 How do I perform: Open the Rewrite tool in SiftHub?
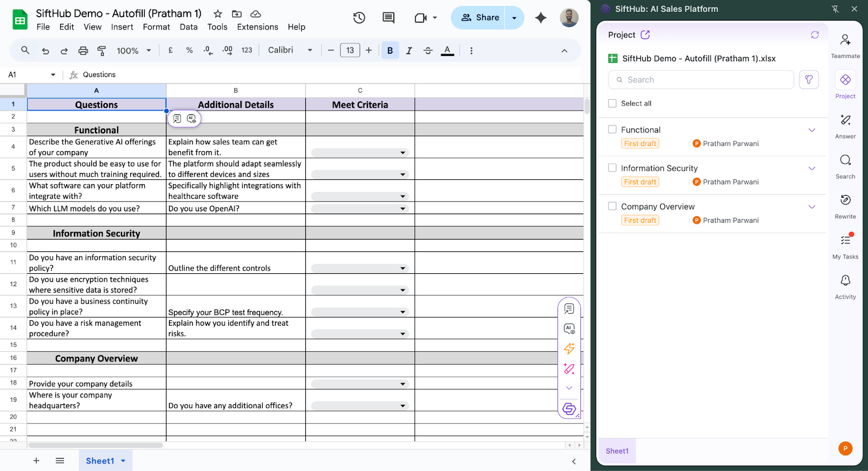pyautogui.click(x=845, y=201)
